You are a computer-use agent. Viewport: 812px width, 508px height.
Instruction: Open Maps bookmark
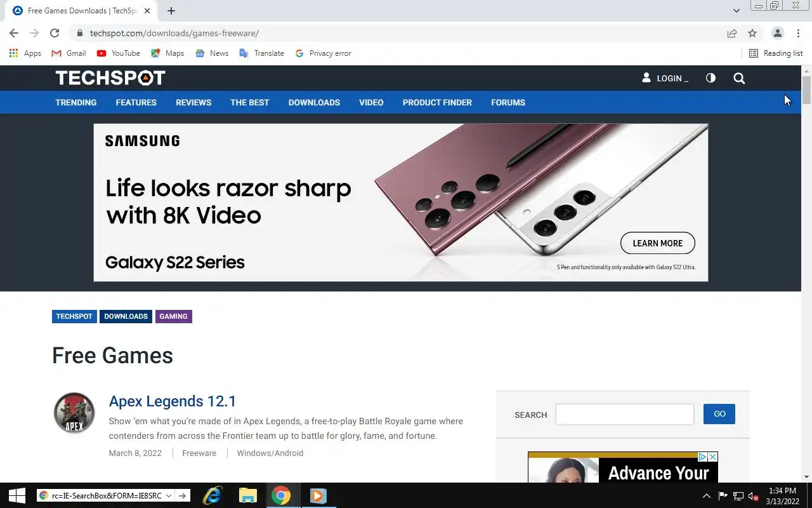click(x=167, y=53)
